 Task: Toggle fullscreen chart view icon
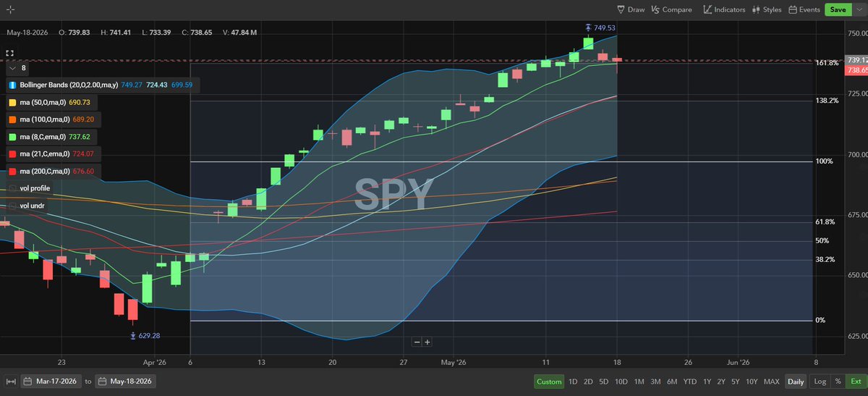click(10, 54)
